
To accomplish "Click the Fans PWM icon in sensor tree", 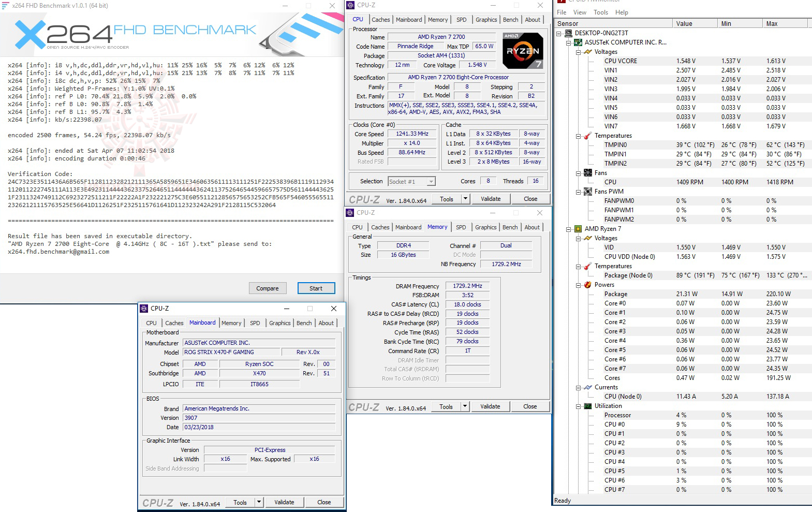I will tap(588, 192).
